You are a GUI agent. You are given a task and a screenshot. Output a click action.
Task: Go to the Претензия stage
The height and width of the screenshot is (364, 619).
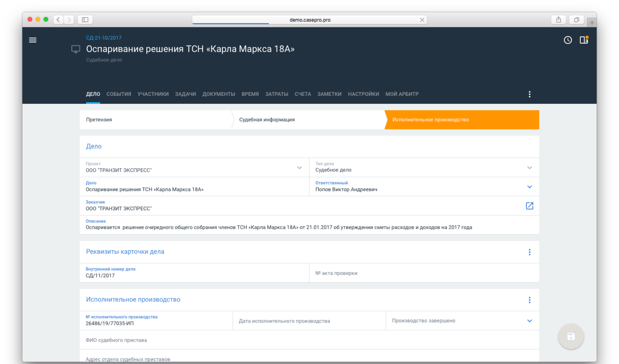pos(99,120)
